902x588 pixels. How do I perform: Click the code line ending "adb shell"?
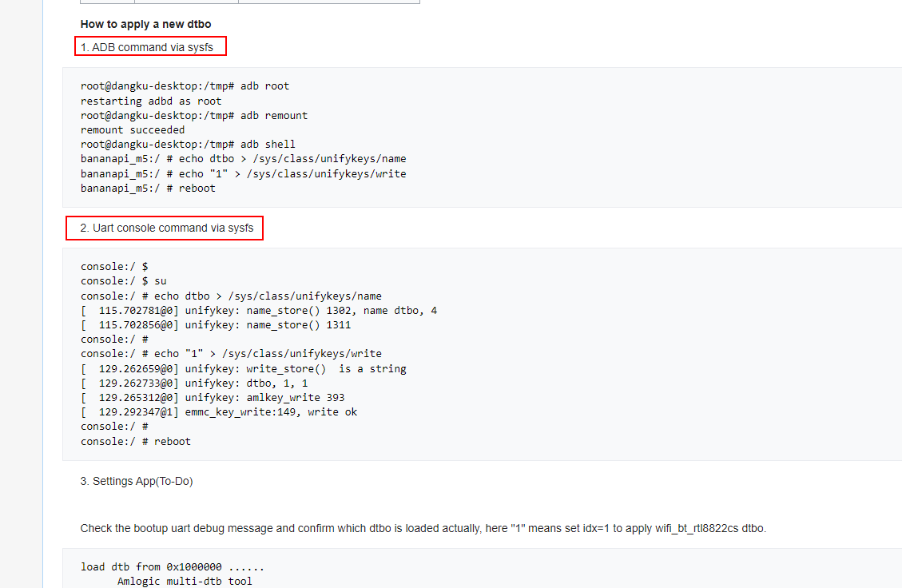click(188, 144)
